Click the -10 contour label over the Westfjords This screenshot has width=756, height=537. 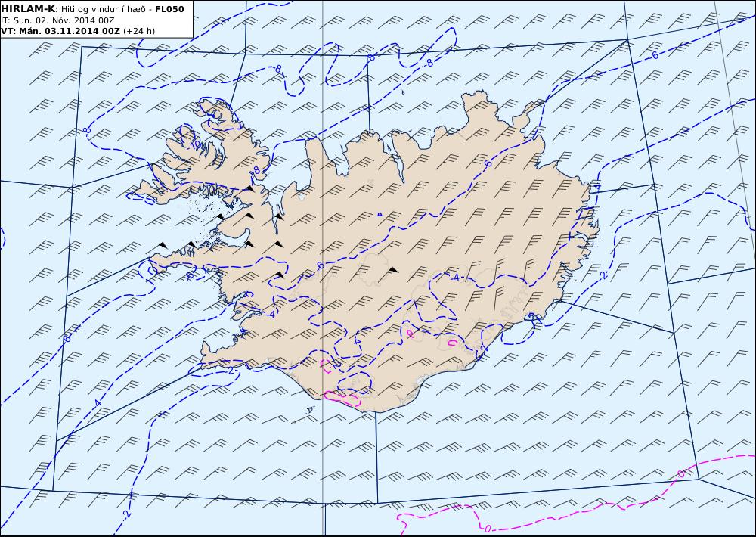point(195,144)
